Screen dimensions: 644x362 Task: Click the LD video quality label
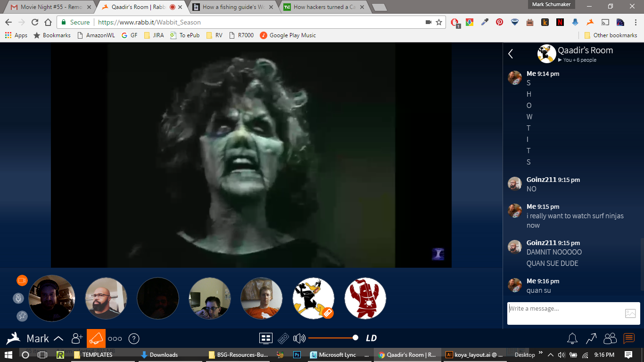click(x=372, y=338)
